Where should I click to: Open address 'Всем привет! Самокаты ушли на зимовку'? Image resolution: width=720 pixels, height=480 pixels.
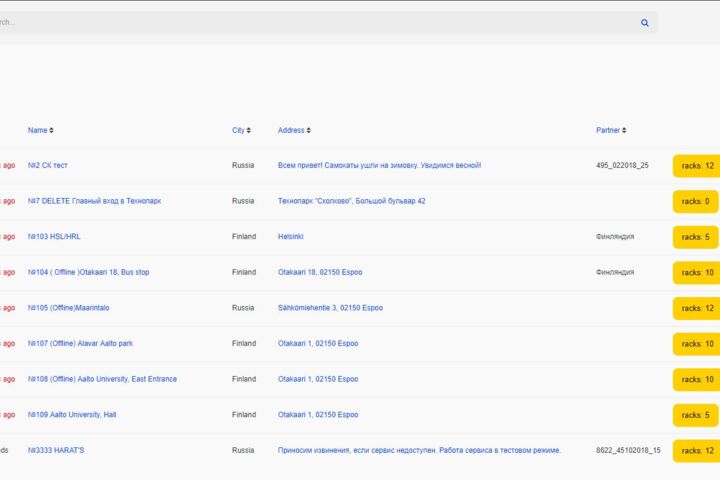coord(379,165)
